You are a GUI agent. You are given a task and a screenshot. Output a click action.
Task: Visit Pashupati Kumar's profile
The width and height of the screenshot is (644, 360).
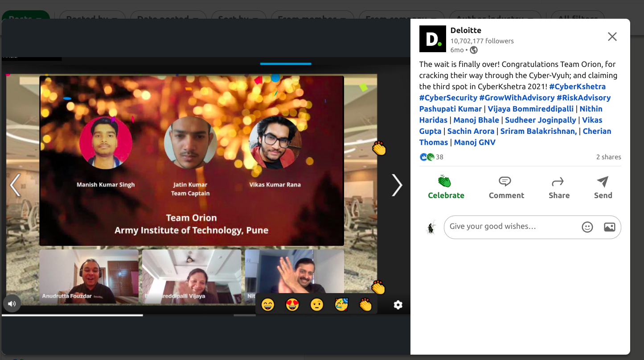tap(451, 109)
